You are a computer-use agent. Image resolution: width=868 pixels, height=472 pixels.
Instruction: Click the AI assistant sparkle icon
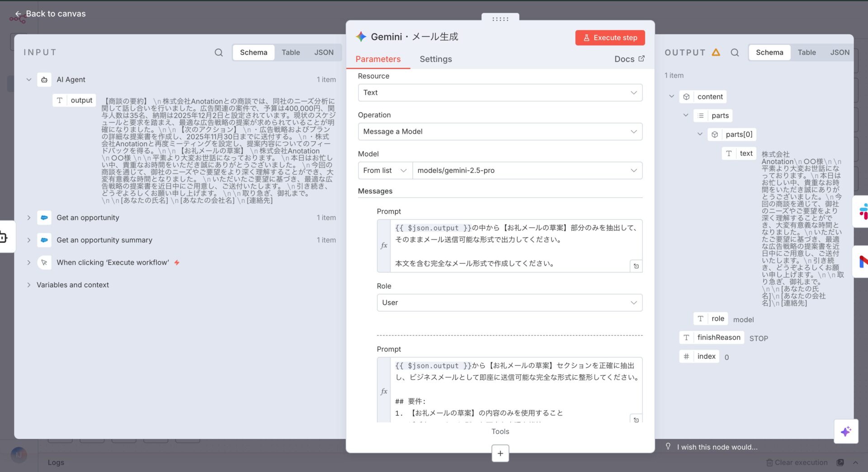tap(845, 431)
